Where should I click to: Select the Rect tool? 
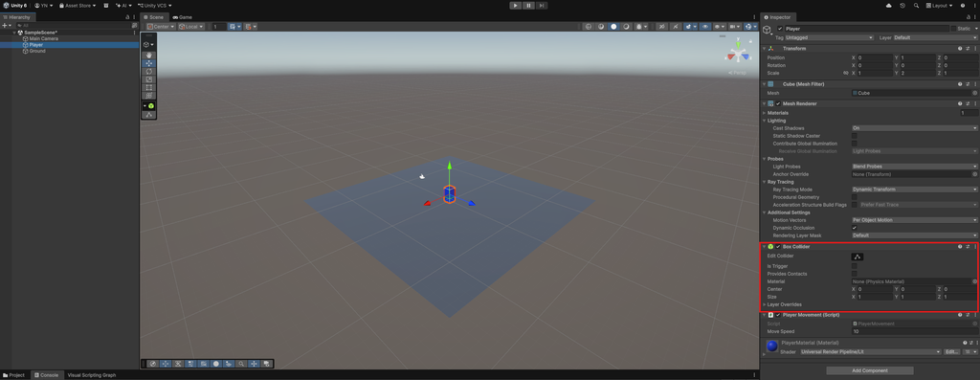(x=148, y=88)
